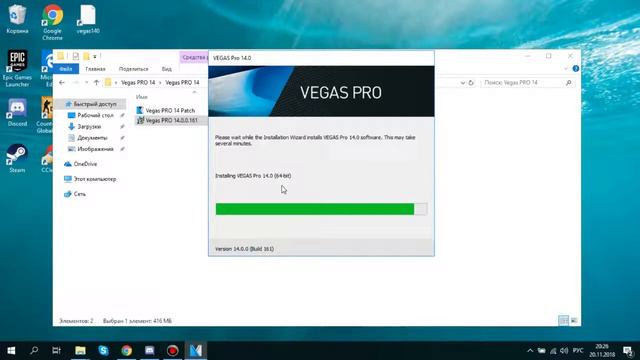Open Explorer help question icon
The width and height of the screenshot is (640, 360).
click(576, 69)
